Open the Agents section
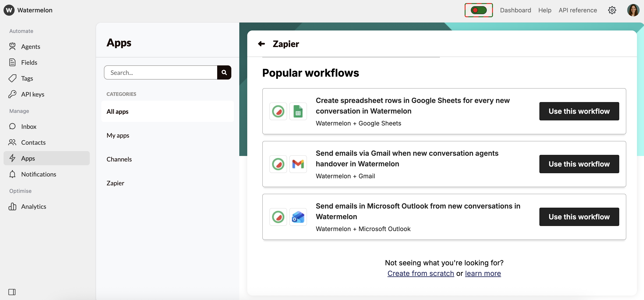 30,46
